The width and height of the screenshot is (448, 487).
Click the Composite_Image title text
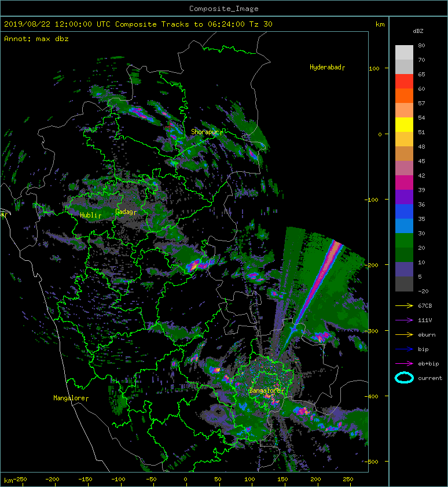(224, 9)
